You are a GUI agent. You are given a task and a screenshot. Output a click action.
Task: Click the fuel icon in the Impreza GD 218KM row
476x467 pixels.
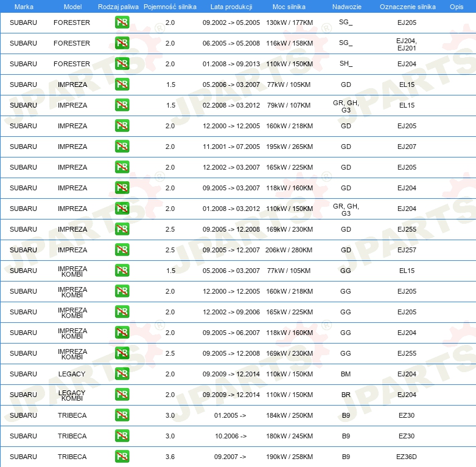(122, 126)
